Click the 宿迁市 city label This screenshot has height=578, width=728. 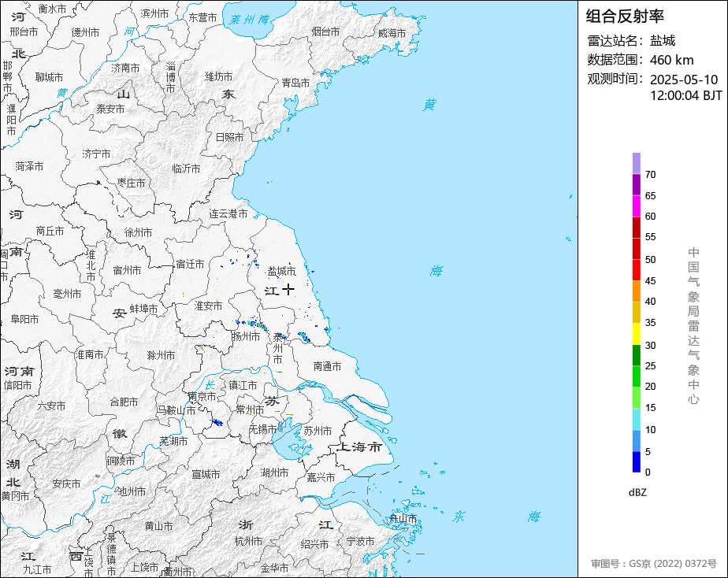191,265
